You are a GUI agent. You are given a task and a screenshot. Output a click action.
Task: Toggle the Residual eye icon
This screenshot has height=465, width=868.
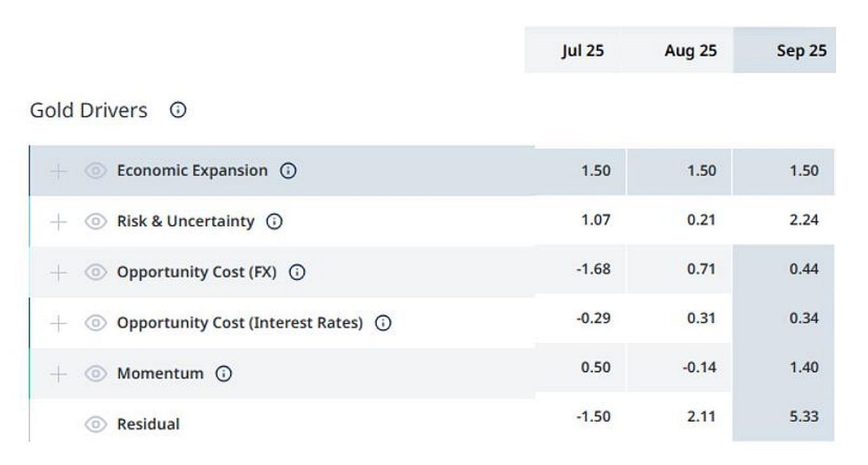96,424
